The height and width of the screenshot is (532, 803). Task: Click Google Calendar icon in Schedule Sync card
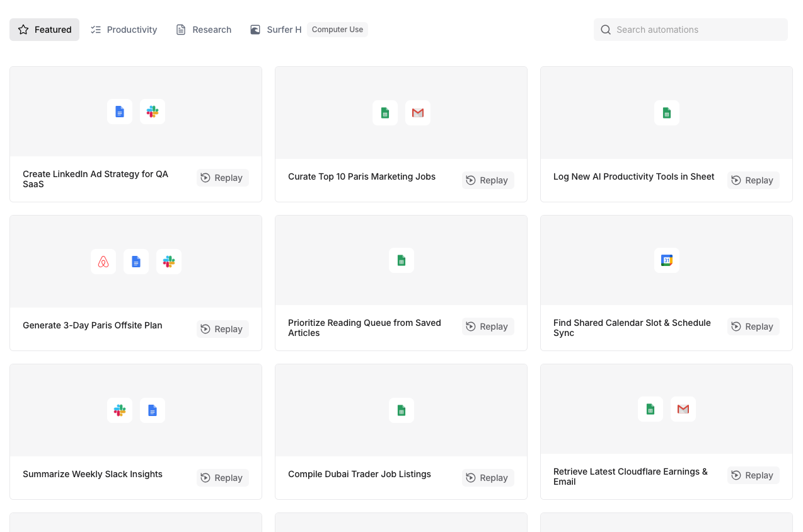coord(666,260)
